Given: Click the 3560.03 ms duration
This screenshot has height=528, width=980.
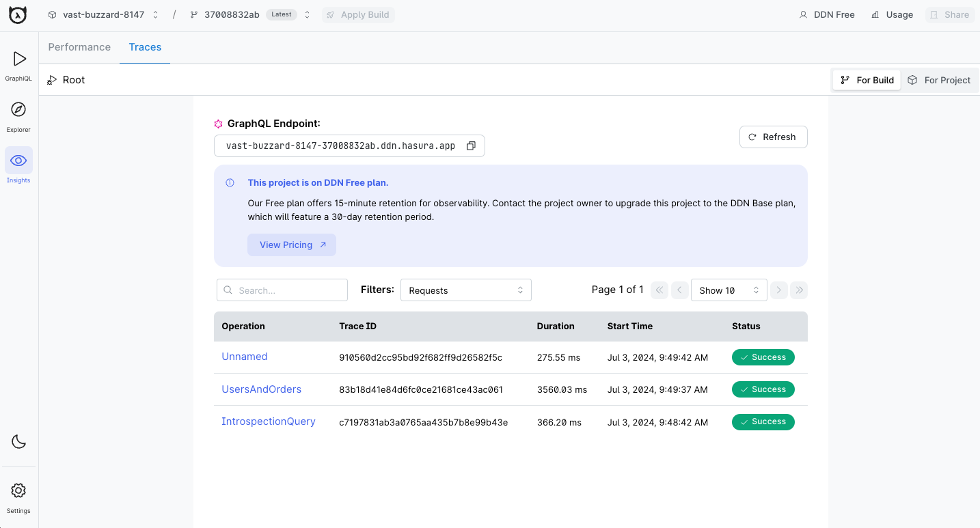Looking at the screenshot, I should [562, 389].
